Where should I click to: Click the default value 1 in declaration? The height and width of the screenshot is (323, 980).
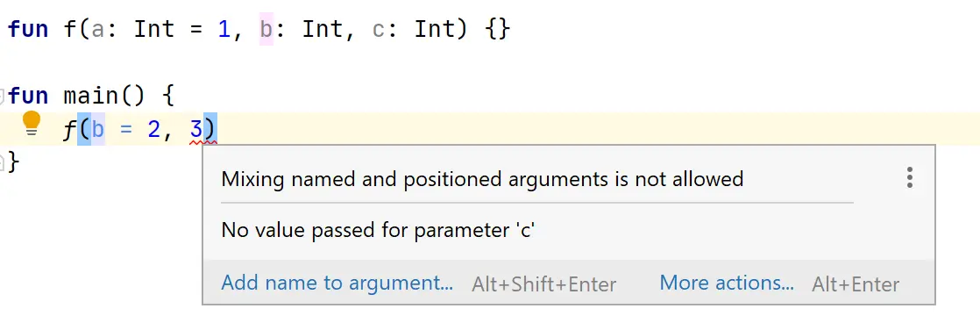224,30
